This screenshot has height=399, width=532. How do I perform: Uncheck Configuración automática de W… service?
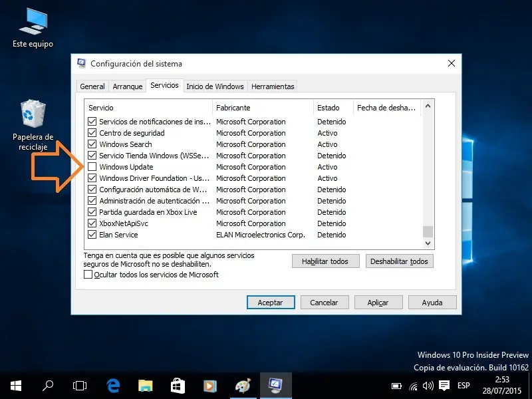(92, 190)
